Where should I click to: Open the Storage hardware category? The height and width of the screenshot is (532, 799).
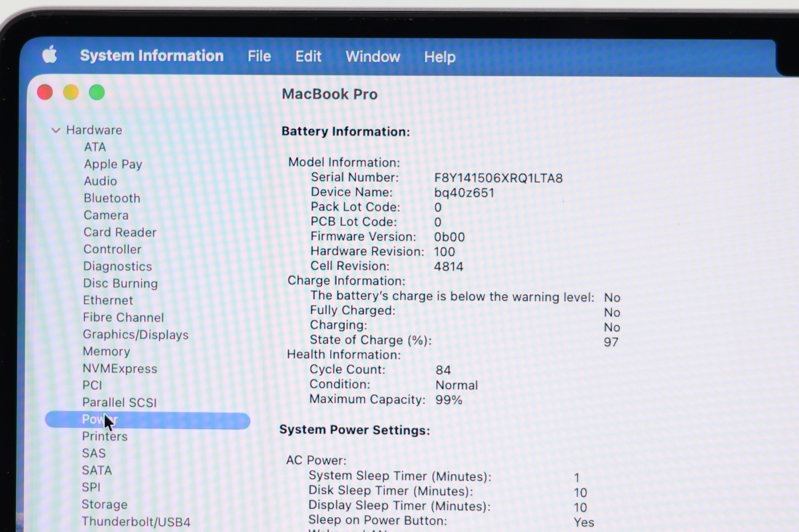click(x=104, y=505)
